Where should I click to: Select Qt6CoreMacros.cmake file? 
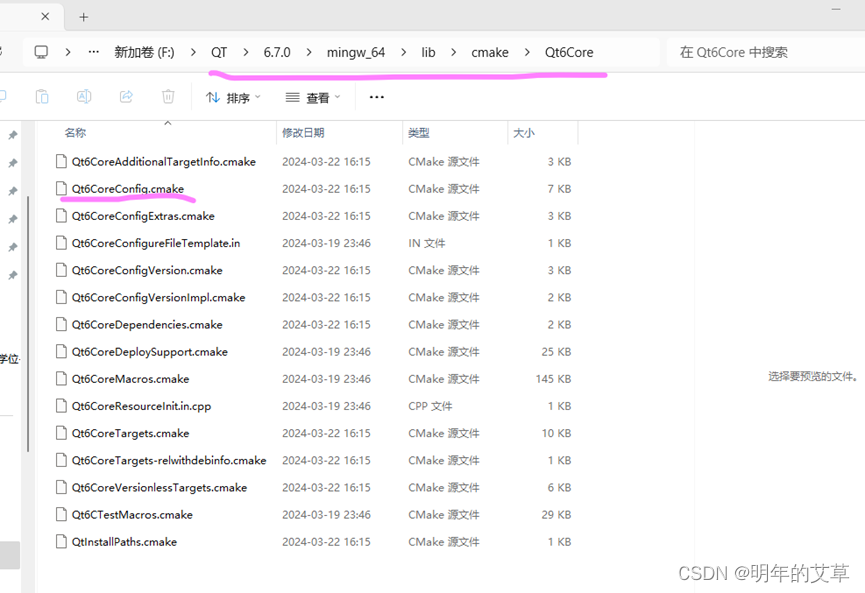(x=130, y=378)
